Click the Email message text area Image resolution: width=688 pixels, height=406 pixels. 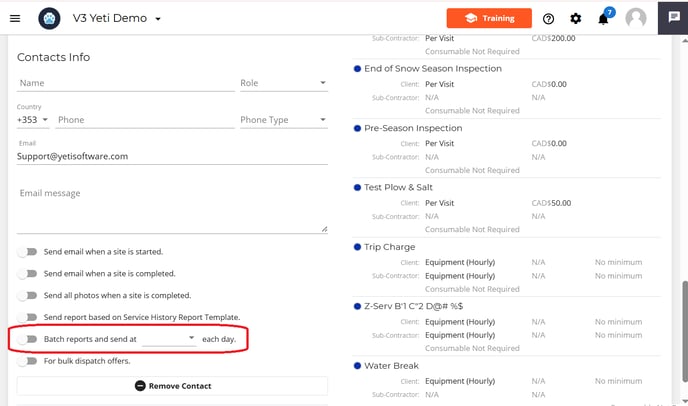[172, 208]
